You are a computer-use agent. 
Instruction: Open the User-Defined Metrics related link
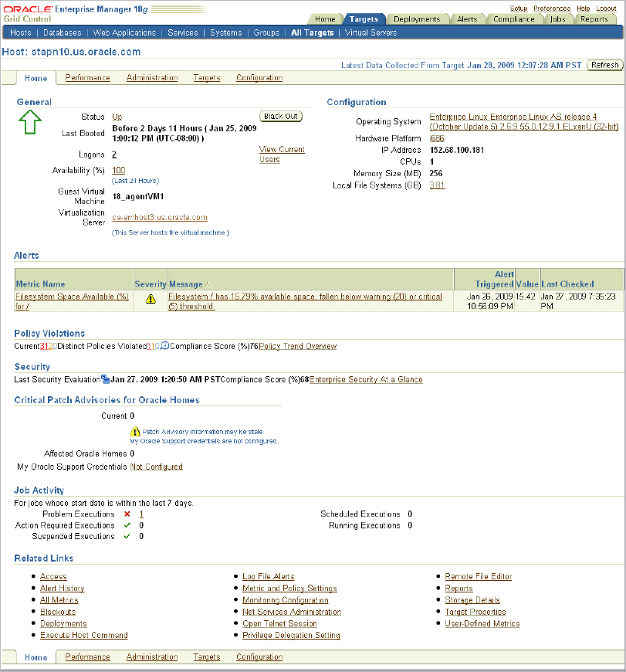tap(482, 623)
